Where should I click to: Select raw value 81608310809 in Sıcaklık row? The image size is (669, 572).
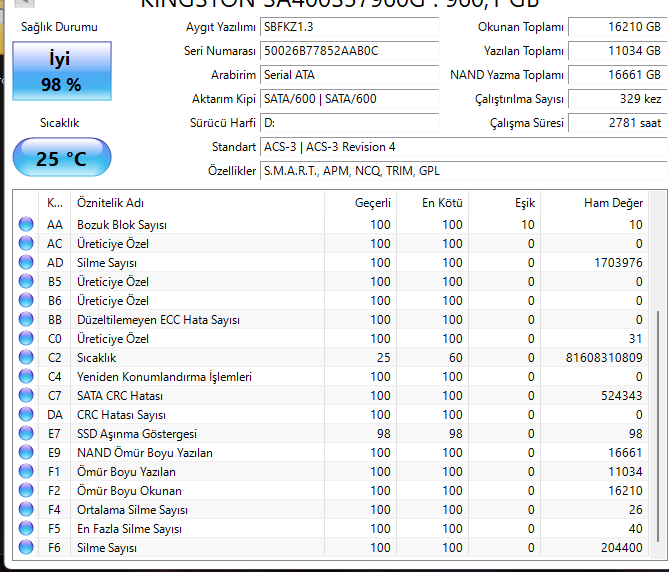[604, 357]
